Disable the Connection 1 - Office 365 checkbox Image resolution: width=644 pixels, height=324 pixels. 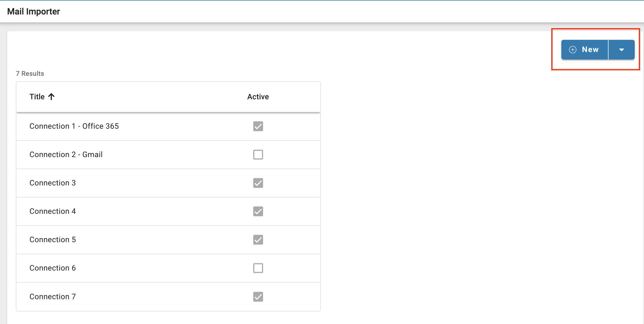click(258, 126)
